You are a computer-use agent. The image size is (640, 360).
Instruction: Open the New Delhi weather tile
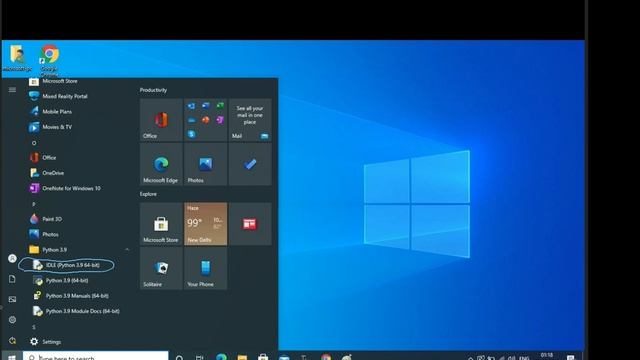(206, 224)
